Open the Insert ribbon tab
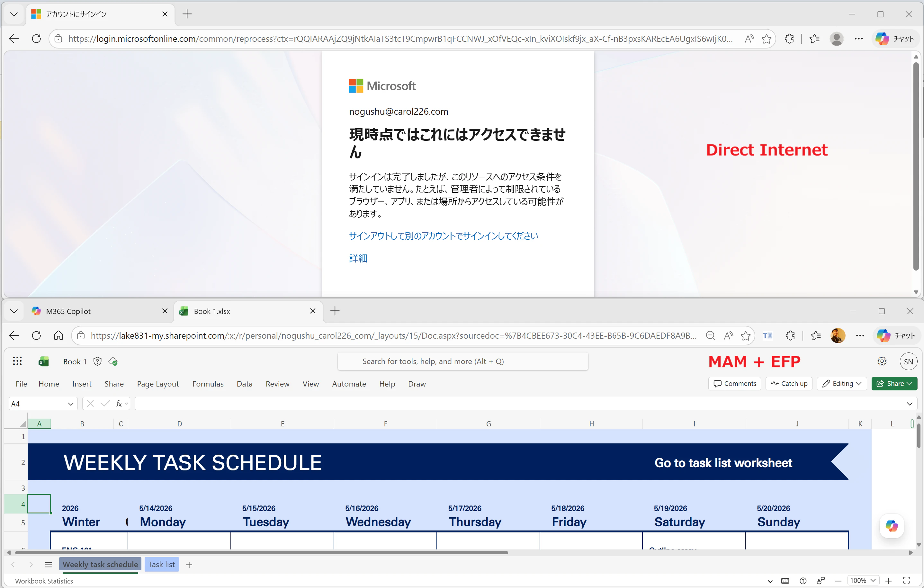This screenshot has height=588, width=924. pos(82,384)
